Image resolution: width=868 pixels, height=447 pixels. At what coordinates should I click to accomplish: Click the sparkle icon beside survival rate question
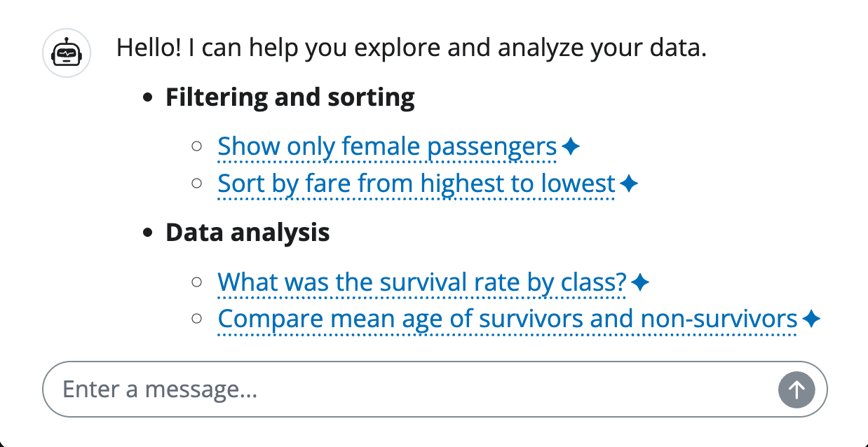pyautogui.click(x=640, y=282)
